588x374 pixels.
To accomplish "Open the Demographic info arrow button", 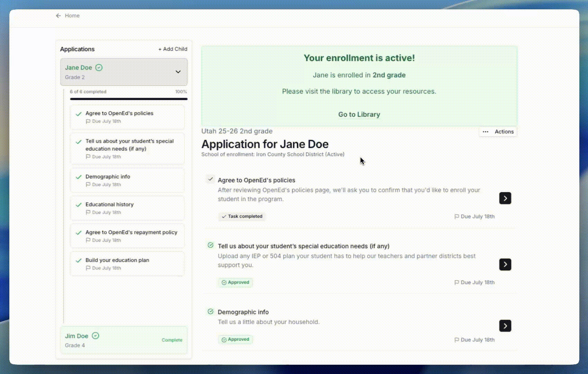I will click(505, 326).
